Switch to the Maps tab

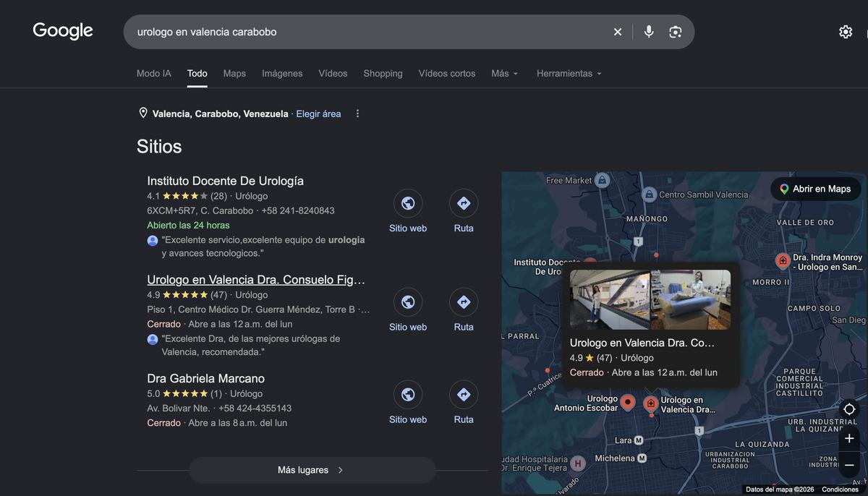point(234,73)
